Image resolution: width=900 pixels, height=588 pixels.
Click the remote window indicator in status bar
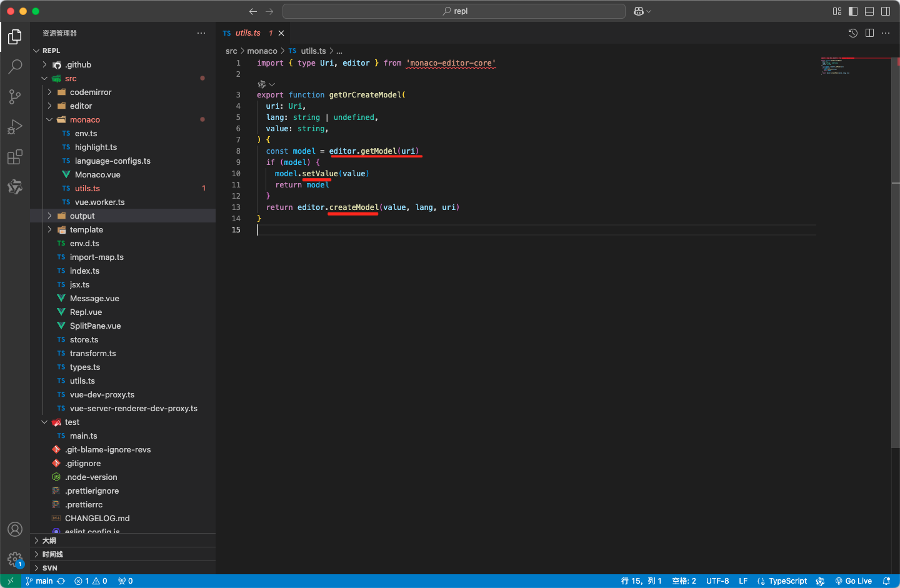point(11,581)
